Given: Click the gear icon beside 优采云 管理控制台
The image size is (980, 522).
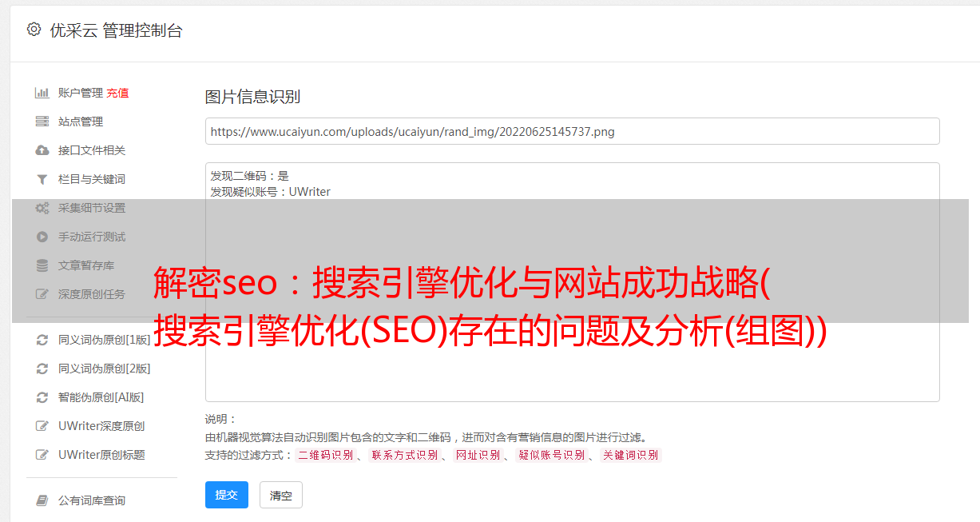Looking at the screenshot, I should pyautogui.click(x=34, y=30).
